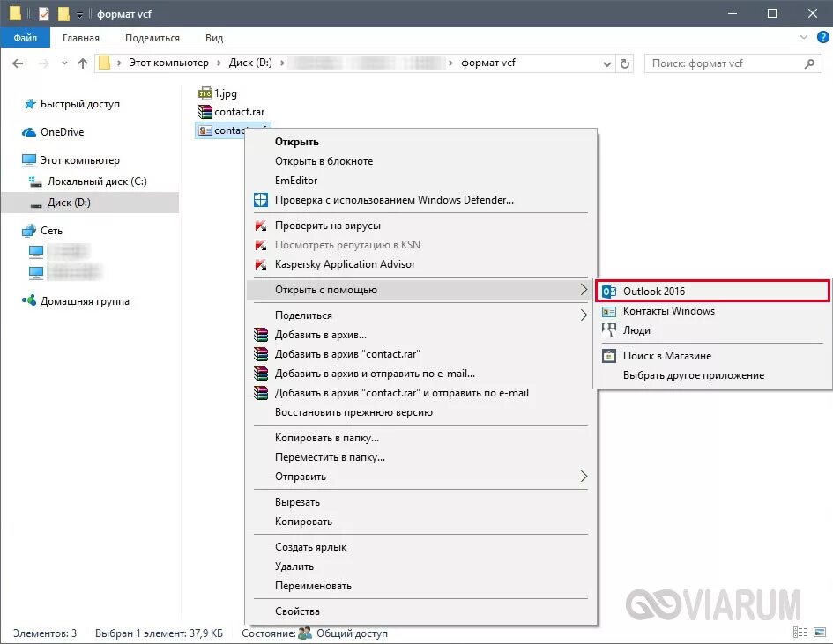This screenshot has height=644, width=833.
Task: Refresh the folder view
Action: pos(625,63)
